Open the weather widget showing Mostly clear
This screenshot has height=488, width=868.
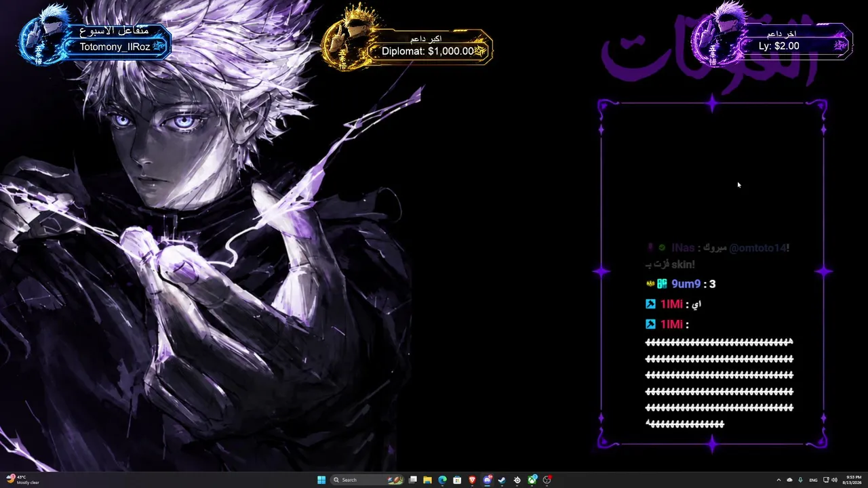[x=22, y=480]
